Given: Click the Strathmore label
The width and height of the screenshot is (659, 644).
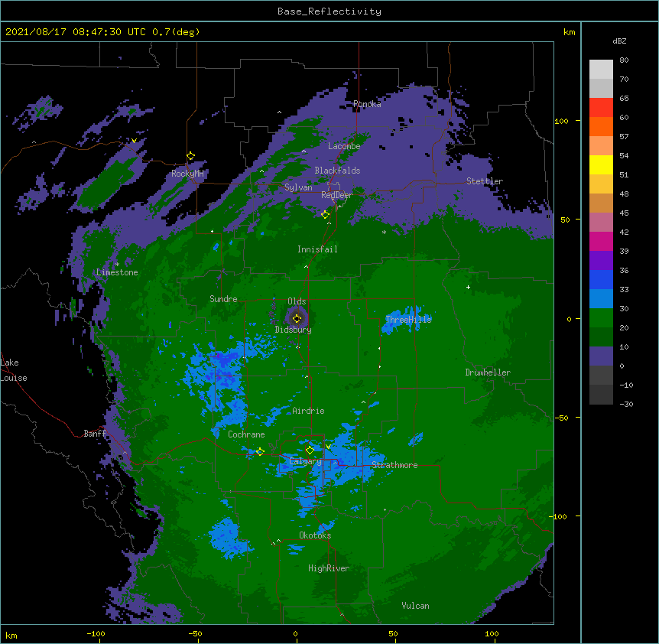Looking at the screenshot, I should tap(394, 465).
